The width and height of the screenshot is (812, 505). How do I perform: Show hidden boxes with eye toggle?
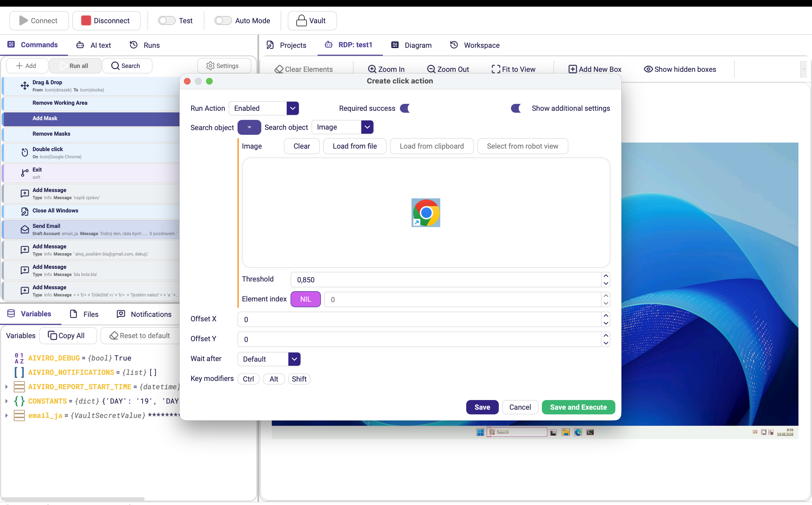[648, 69]
